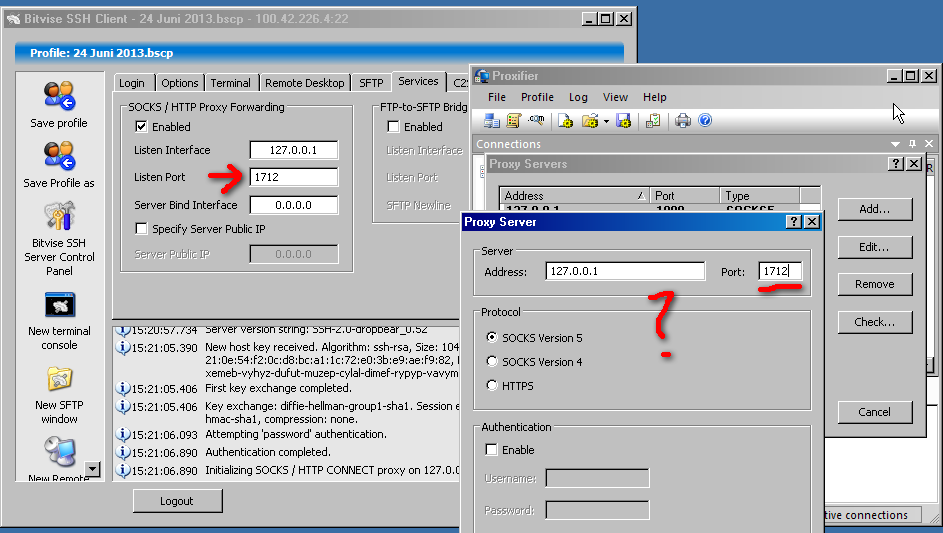Image resolution: width=943 pixels, height=533 pixels.
Task: Click the New Remote Desktop icon
Action: [60, 451]
